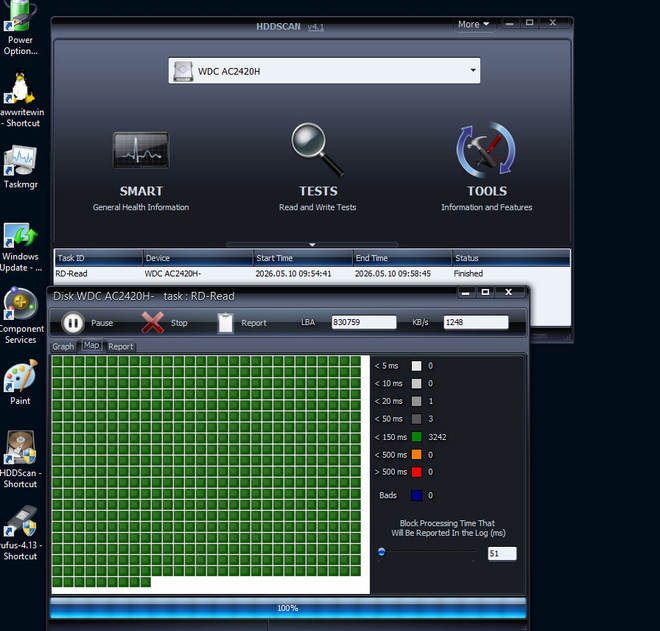Launch HDDScan desktop shortcut

pos(20,459)
